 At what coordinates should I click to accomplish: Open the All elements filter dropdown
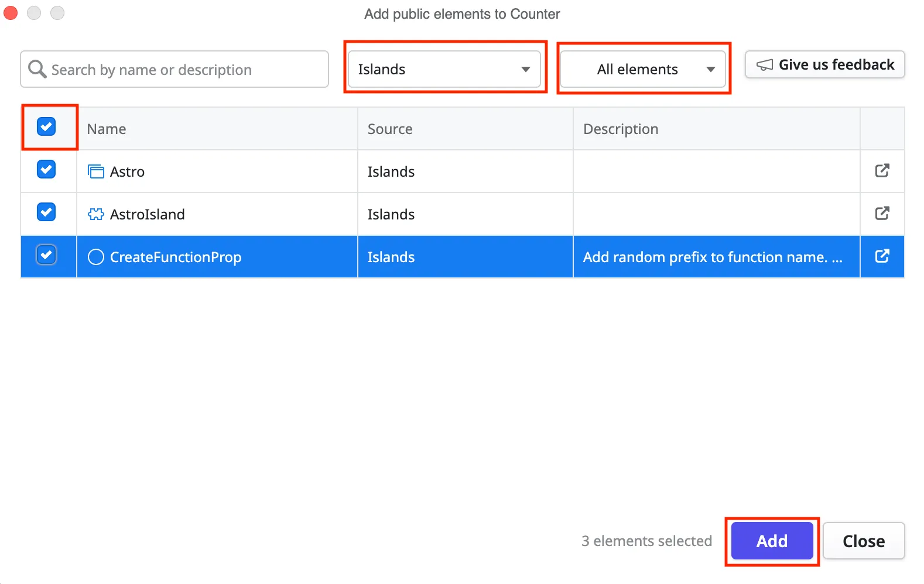(x=643, y=69)
